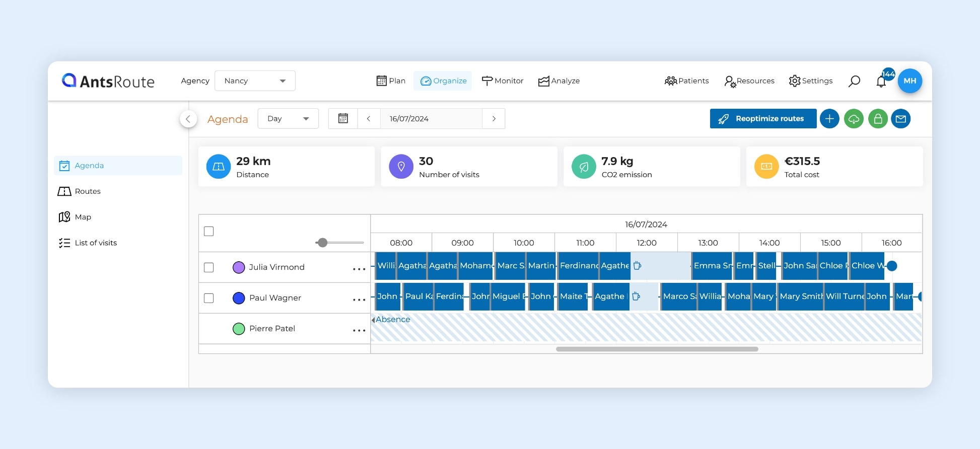Viewport: 980px width, 449px height.
Task: Expand the Day view dropdown
Action: (x=288, y=119)
